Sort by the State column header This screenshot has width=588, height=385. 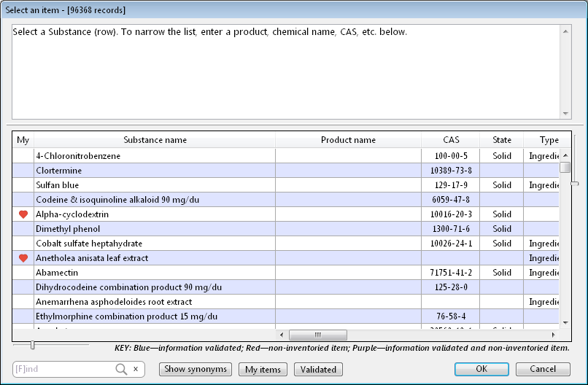coord(502,140)
